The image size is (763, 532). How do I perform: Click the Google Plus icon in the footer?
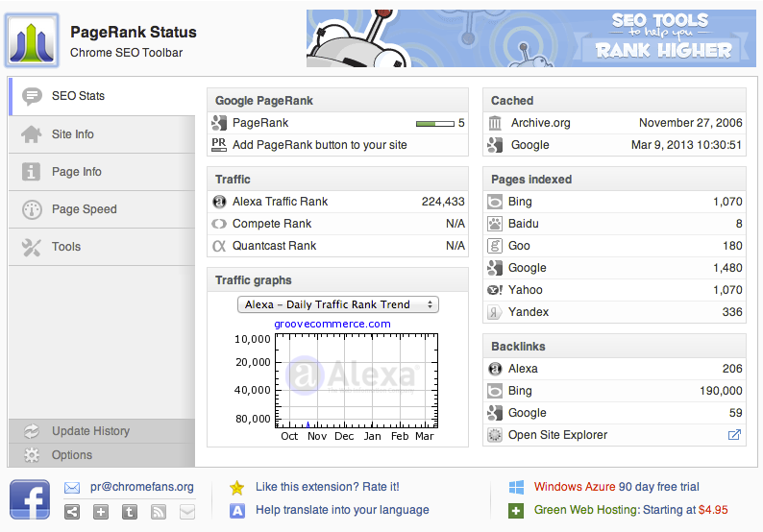(x=101, y=512)
